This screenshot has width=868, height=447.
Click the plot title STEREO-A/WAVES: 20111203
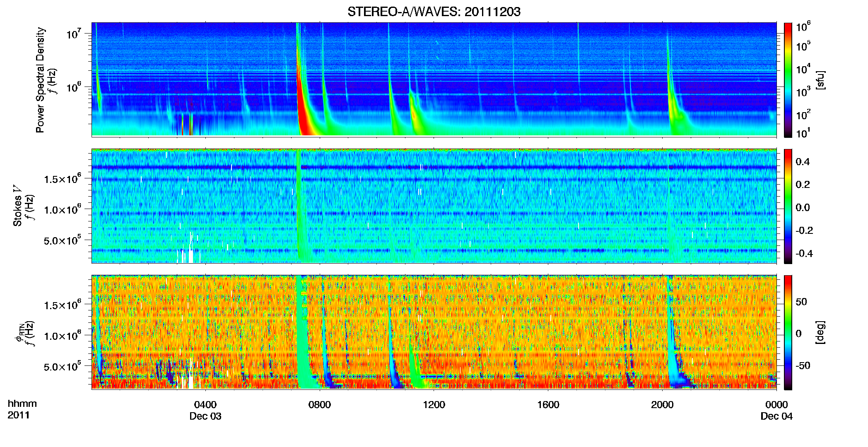click(x=434, y=12)
